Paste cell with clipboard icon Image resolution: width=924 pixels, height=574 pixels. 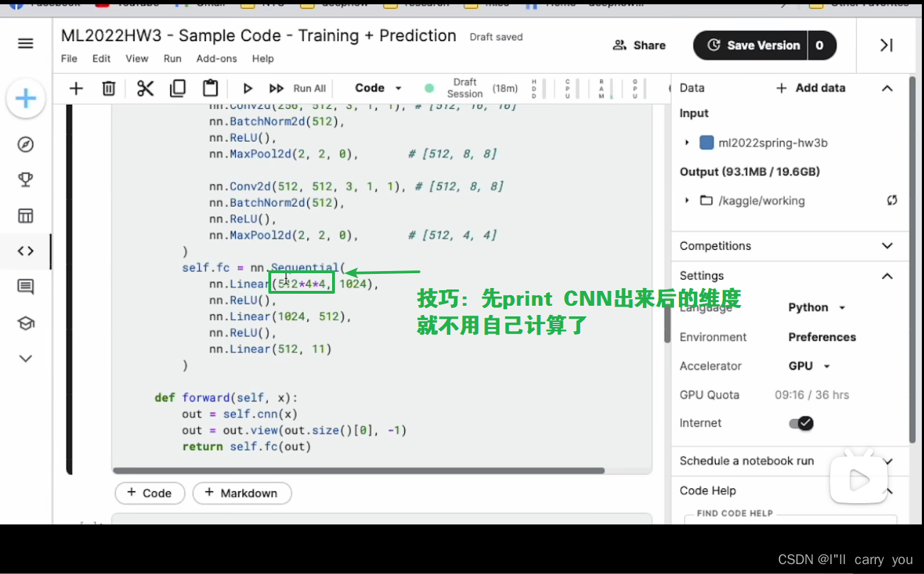210,88
